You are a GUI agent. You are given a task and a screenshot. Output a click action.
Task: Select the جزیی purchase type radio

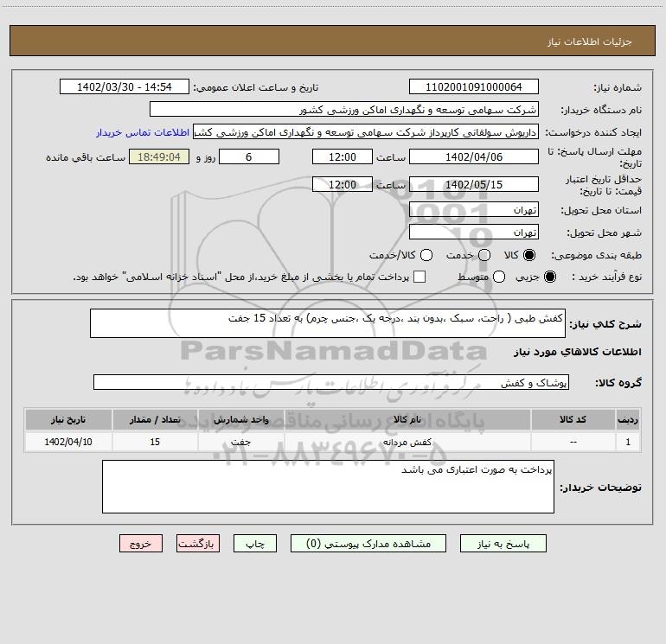tap(550, 277)
